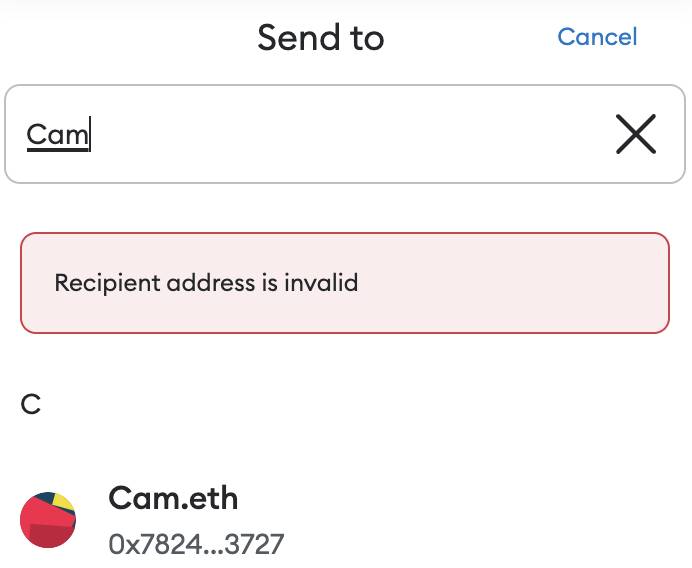Click the 'C' contacts section header

(x=30, y=404)
